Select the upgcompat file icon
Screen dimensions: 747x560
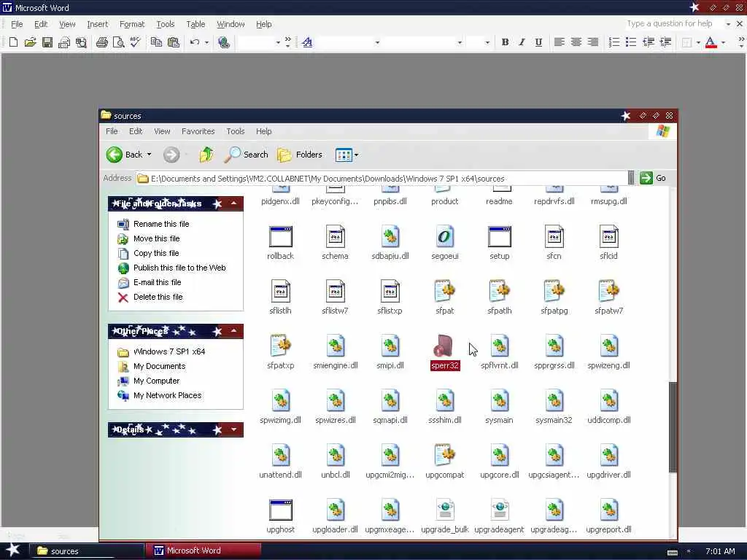(x=444, y=455)
